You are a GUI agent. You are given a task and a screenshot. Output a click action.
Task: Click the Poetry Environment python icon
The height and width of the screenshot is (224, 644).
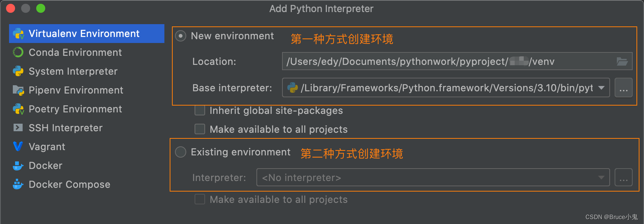pos(18,109)
